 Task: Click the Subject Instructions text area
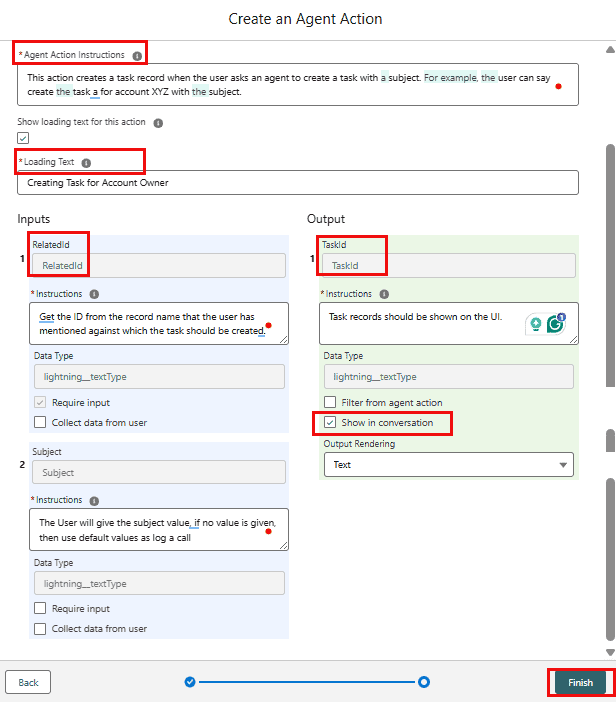coord(159,530)
